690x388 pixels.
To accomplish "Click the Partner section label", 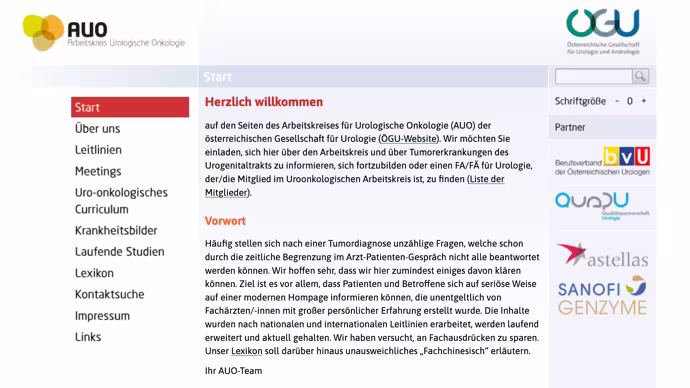I will tap(570, 127).
